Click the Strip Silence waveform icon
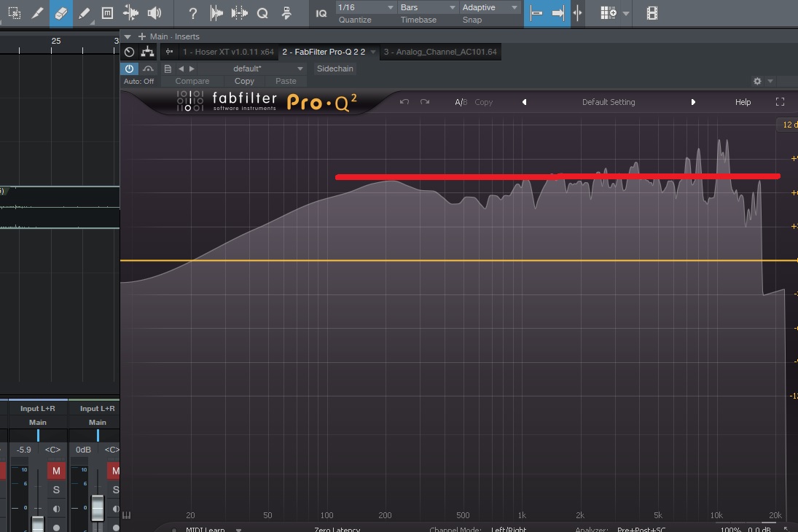The width and height of the screenshot is (798, 532). tap(216, 12)
